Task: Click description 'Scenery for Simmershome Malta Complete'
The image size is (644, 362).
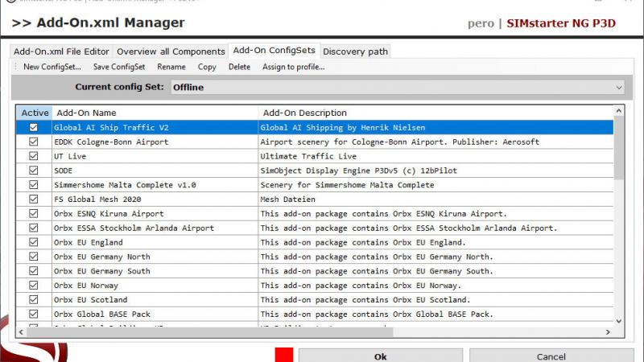Action: click(x=347, y=185)
